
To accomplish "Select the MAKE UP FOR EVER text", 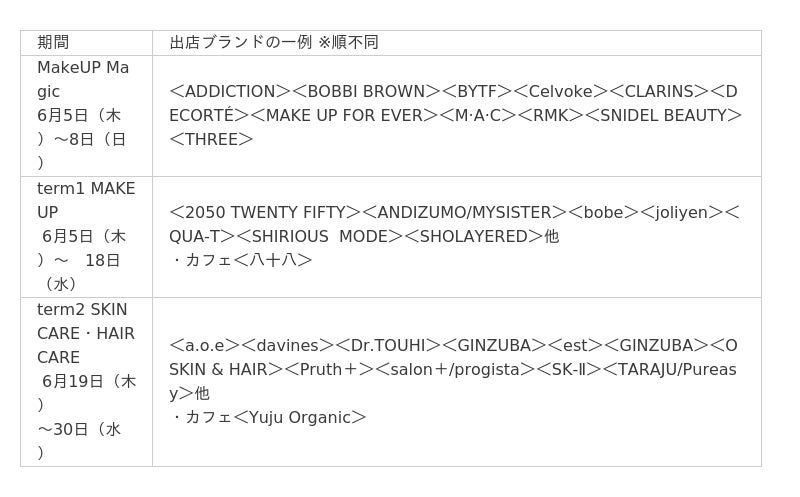I will 344,115.
